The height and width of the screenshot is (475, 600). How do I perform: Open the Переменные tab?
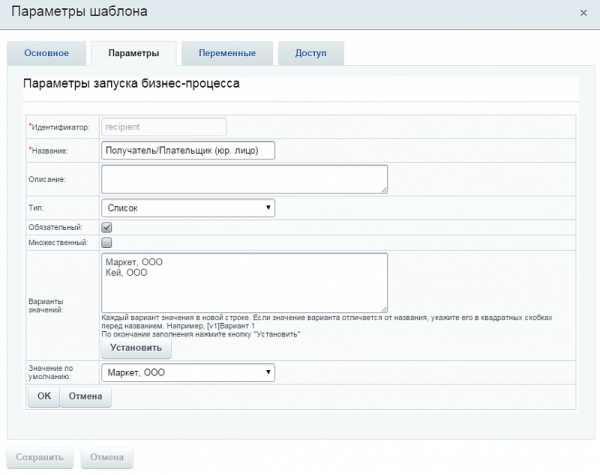click(227, 53)
